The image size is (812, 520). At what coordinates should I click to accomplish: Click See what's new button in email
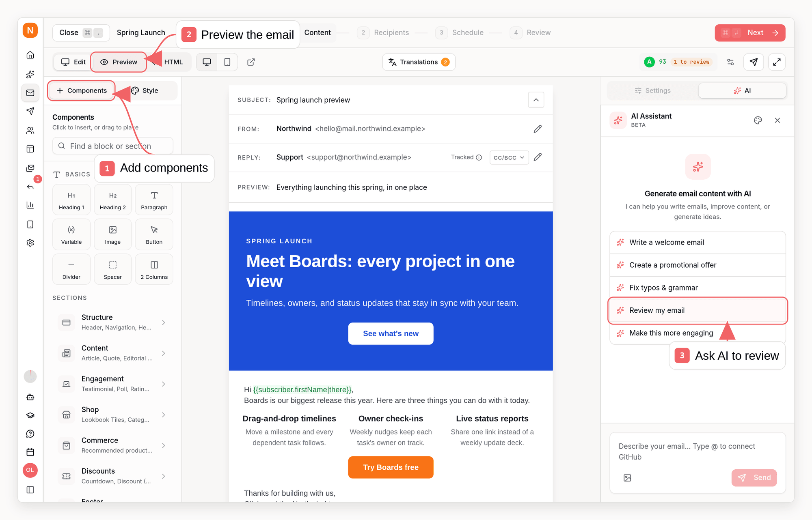tap(391, 333)
